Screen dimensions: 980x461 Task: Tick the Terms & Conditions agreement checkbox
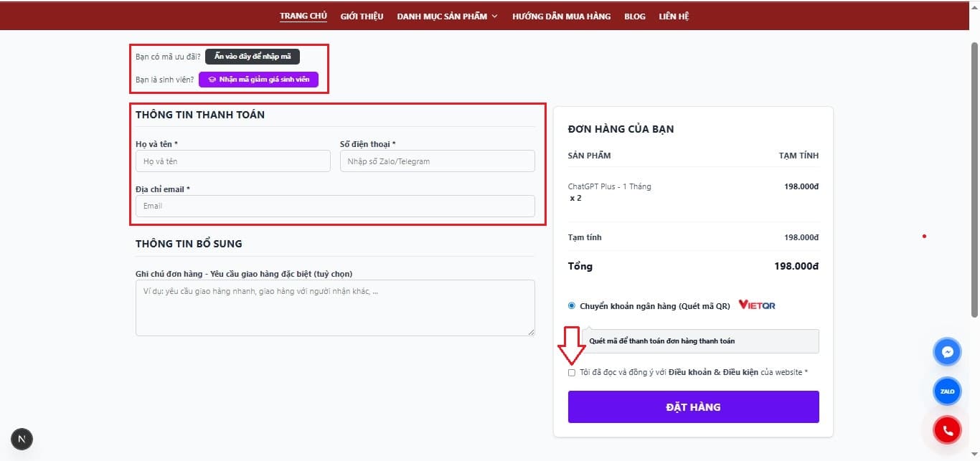(x=572, y=373)
